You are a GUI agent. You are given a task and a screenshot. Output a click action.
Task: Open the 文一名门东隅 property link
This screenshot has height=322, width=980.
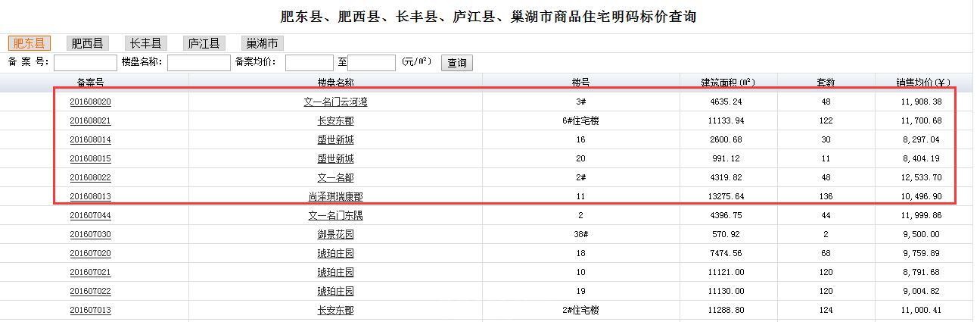(335, 216)
